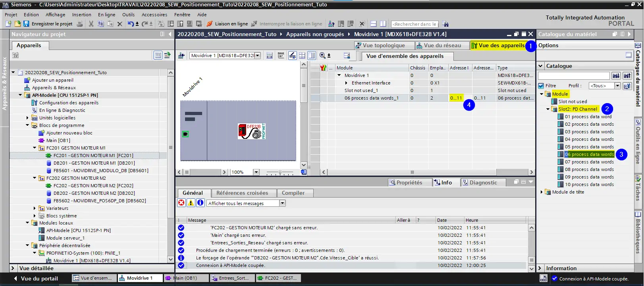Adjust the device view zoom slider
The width and height of the screenshot is (644, 286).
coord(280,172)
